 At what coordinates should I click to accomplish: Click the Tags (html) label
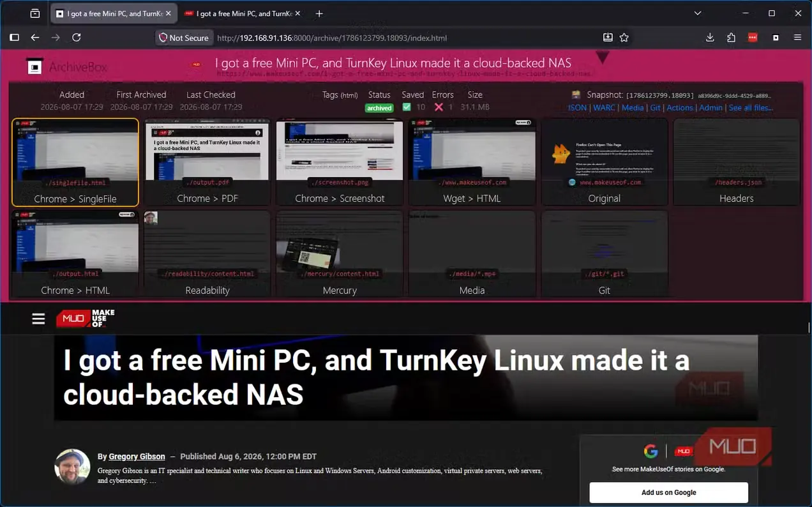tap(340, 95)
